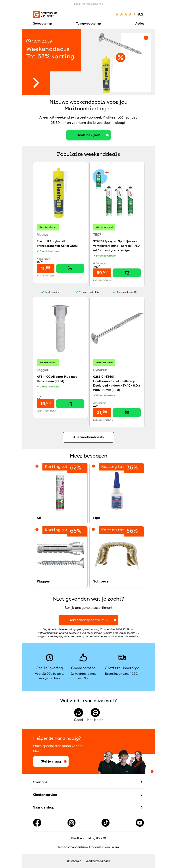
Task: Click the TikTok icon
Action: pyautogui.click(x=106, y=822)
